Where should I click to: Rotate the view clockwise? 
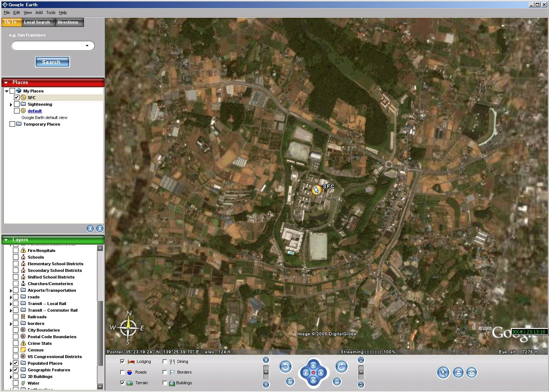tap(342, 367)
